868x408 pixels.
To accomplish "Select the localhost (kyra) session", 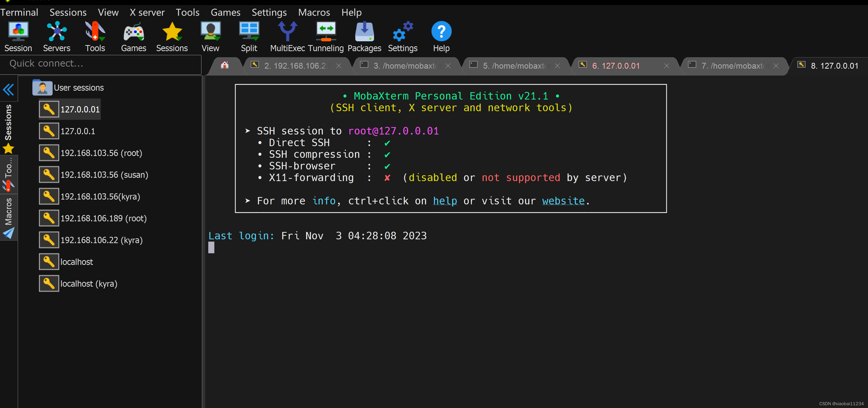I will click(x=78, y=284).
